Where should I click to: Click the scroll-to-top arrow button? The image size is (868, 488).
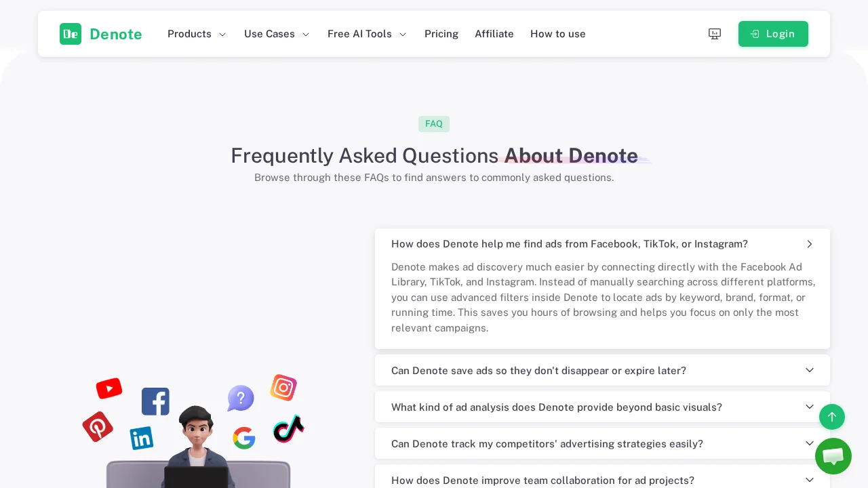tap(832, 417)
